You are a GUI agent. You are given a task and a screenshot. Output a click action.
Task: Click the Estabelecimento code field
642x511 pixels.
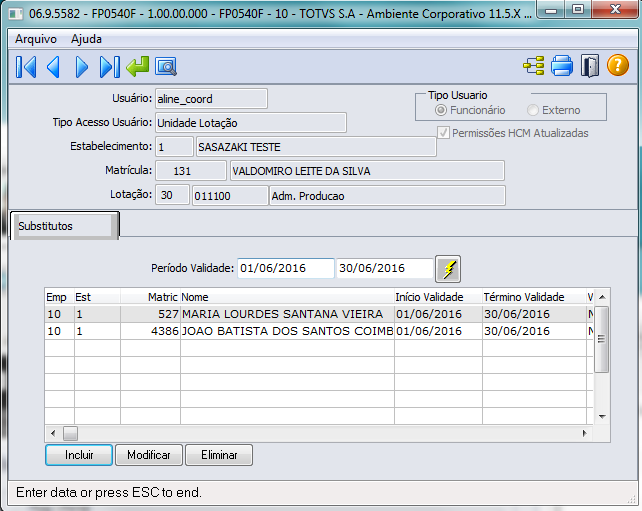pos(174,147)
